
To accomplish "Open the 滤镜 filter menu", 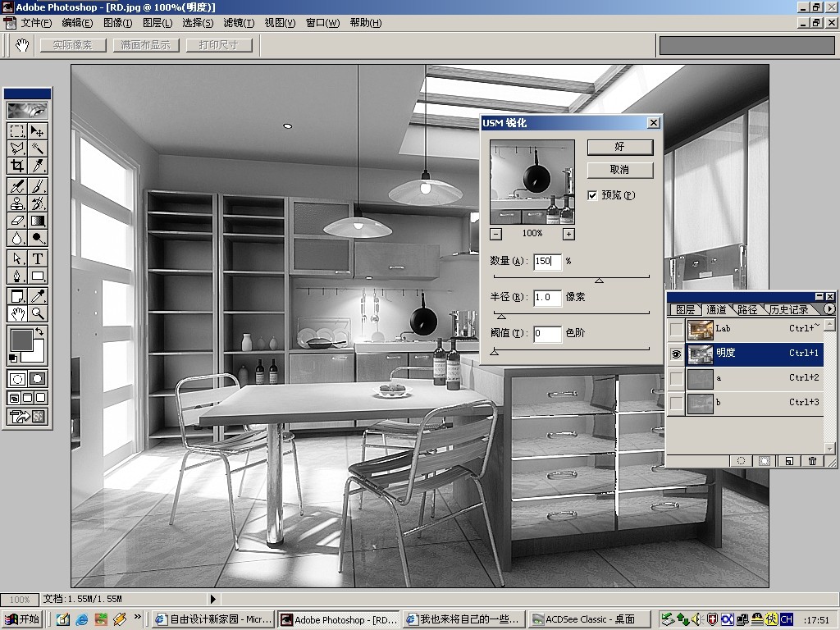I will click(x=239, y=23).
